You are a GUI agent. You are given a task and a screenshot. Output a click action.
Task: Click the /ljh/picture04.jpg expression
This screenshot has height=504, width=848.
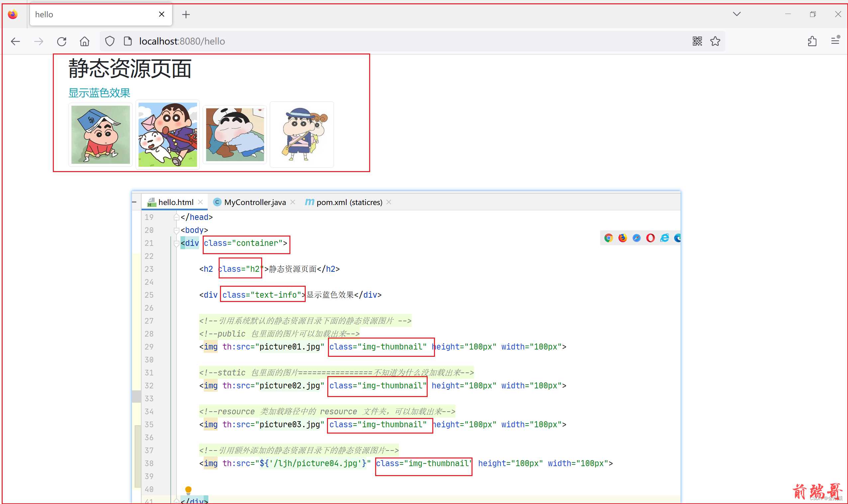coord(313,463)
